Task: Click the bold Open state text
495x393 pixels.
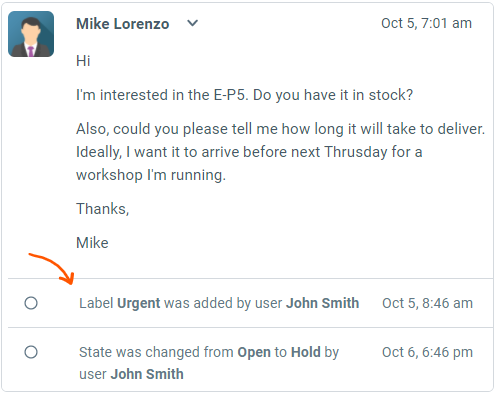Action: pos(254,352)
